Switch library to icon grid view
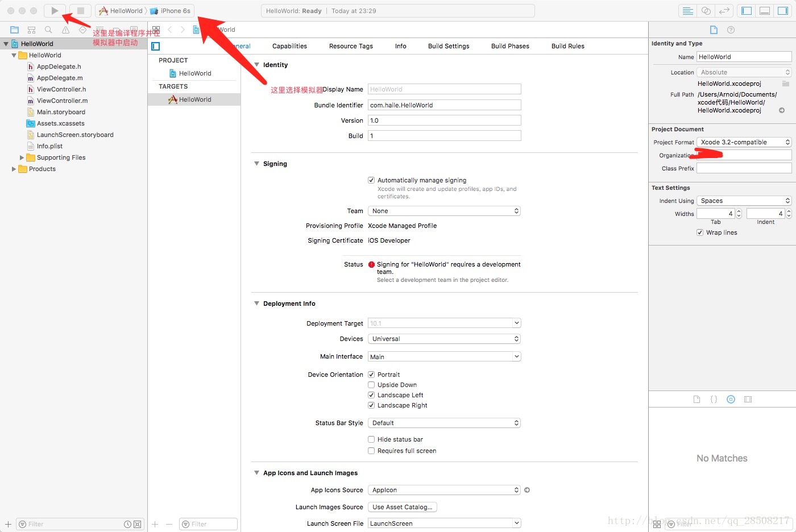This screenshot has width=796, height=532. [x=657, y=524]
